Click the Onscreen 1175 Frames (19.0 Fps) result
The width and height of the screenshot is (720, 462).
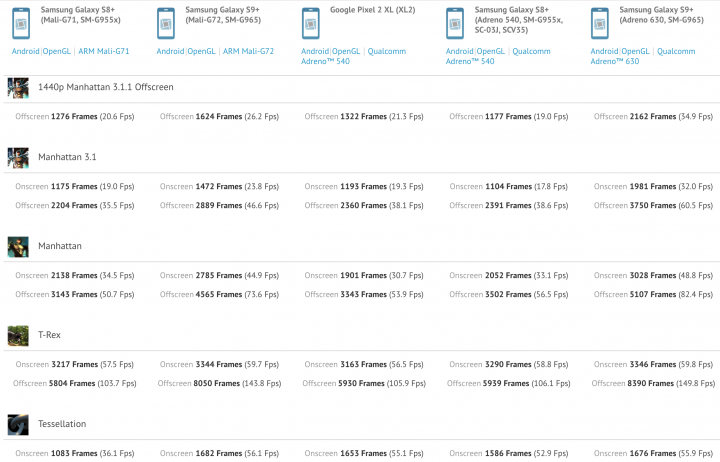click(x=75, y=186)
